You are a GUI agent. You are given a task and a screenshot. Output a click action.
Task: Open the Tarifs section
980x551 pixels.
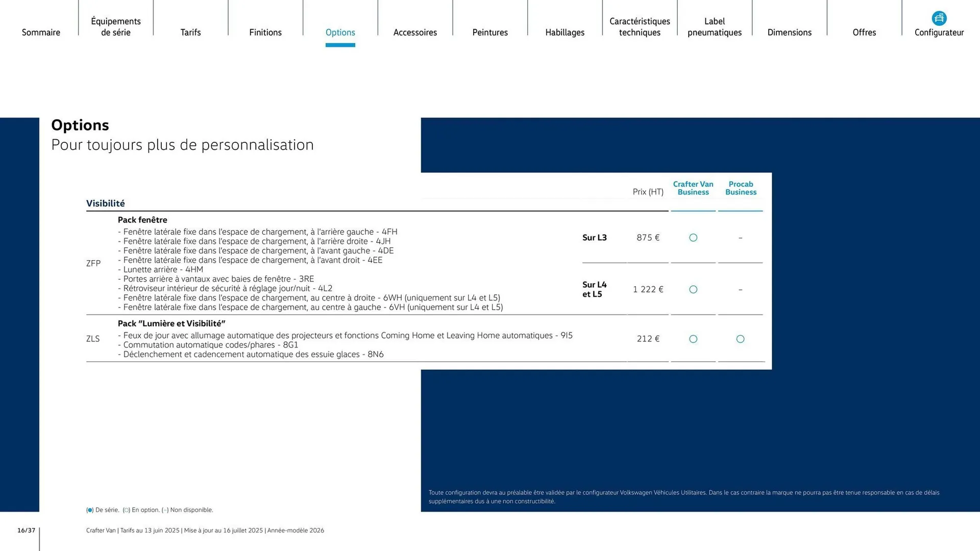point(190,32)
